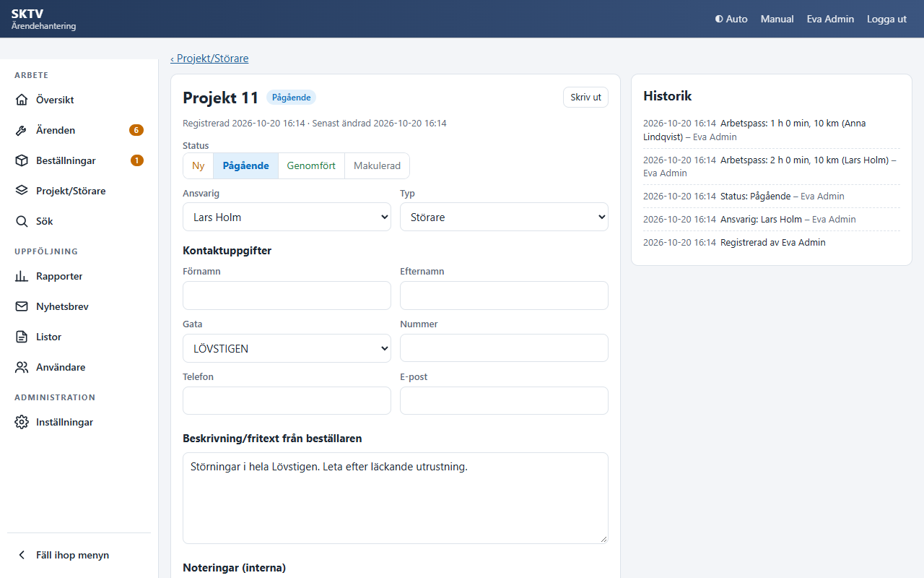This screenshot has width=924, height=578.
Task: Click the Sök magnifier icon
Action: pyautogui.click(x=22, y=221)
